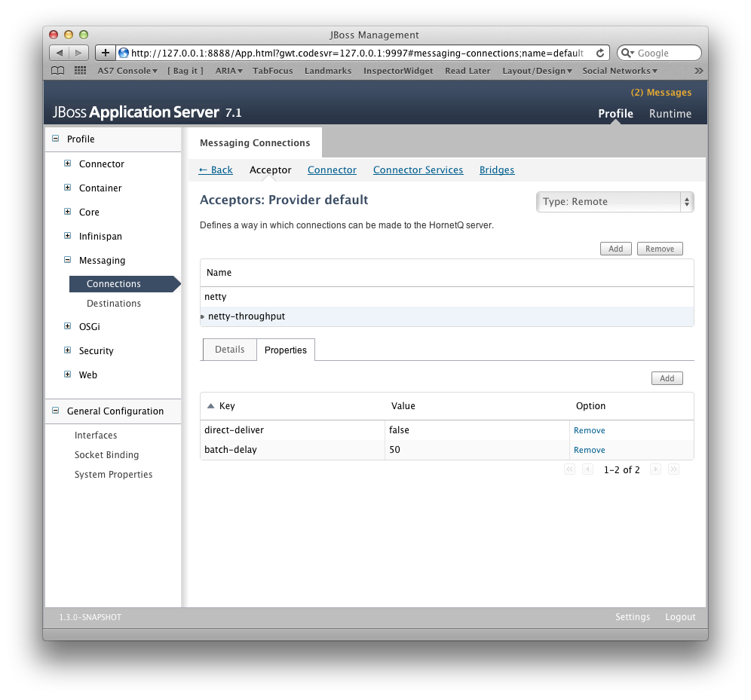751x700 pixels.
Task: Log out via the footer Logout link
Action: 680,617
